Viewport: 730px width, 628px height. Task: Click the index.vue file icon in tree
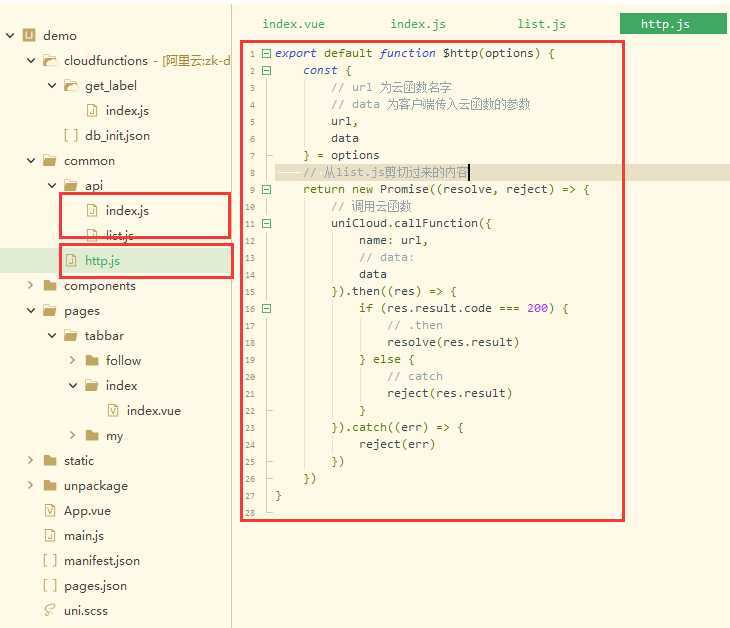click(113, 410)
